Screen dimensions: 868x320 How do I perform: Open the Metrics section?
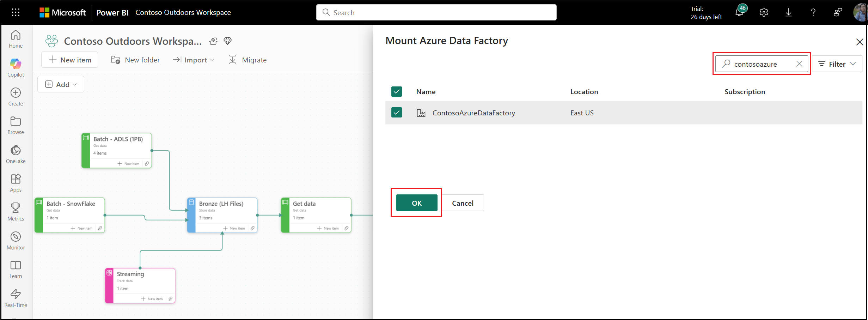[16, 211]
